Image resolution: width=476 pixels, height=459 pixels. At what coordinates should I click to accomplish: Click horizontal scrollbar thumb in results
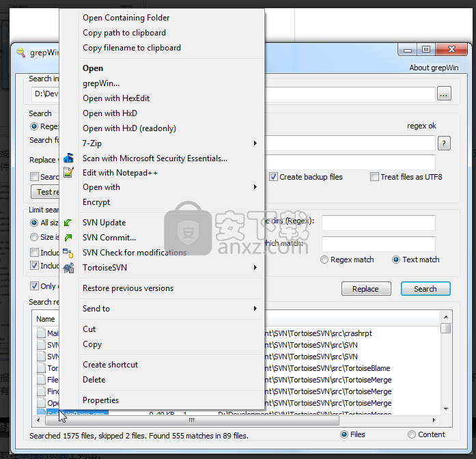[192, 421]
